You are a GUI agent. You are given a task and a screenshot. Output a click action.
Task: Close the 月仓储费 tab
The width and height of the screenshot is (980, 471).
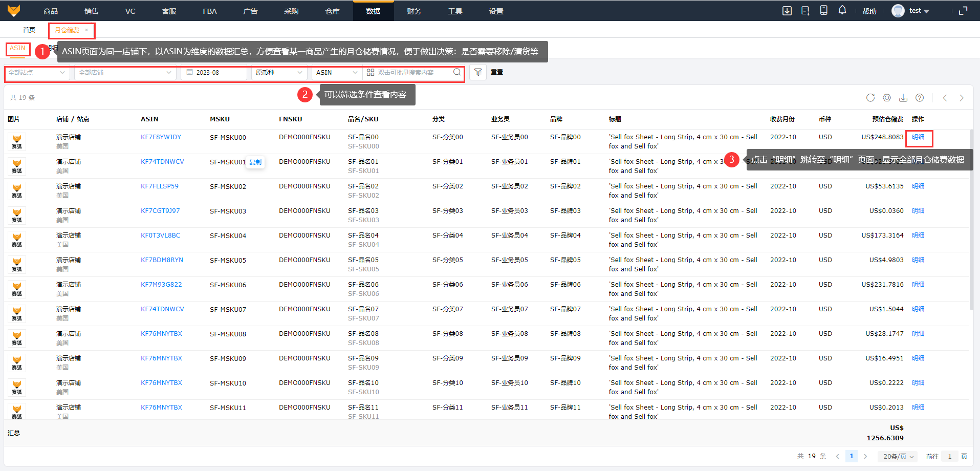pyautogui.click(x=86, y=30)
